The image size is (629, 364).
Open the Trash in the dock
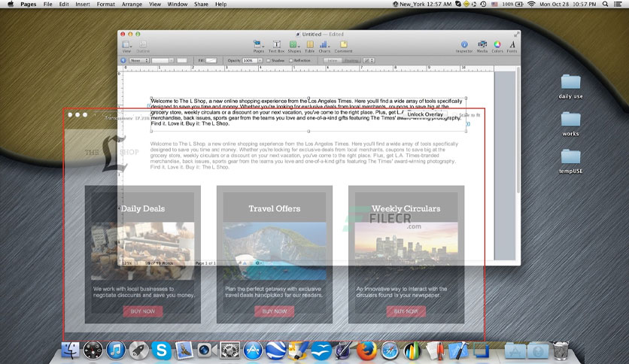[561, 350]
